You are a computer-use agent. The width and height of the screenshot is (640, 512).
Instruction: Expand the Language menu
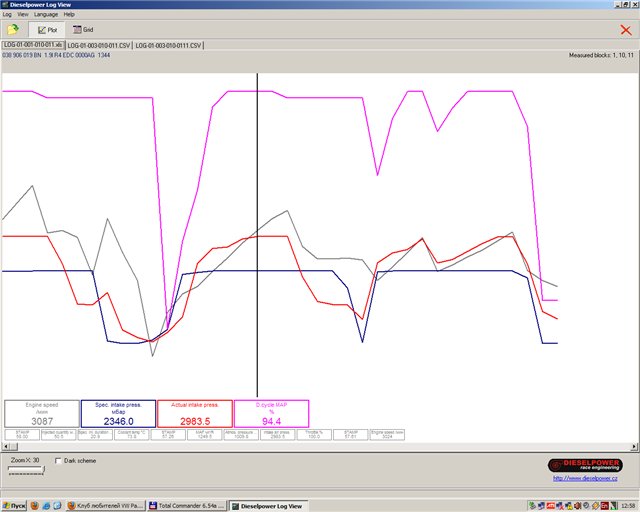[46, 15]
